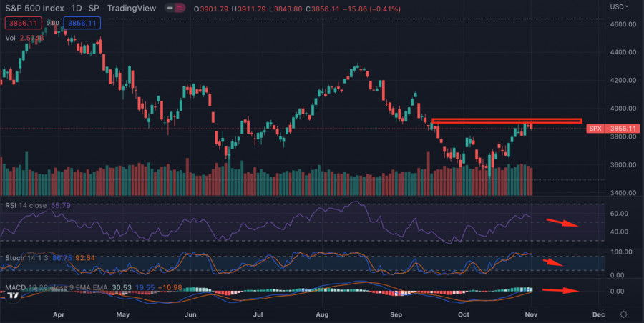Click the Aug label on time axis
Screen dimensions: 644x323
[x=322, y=314]
